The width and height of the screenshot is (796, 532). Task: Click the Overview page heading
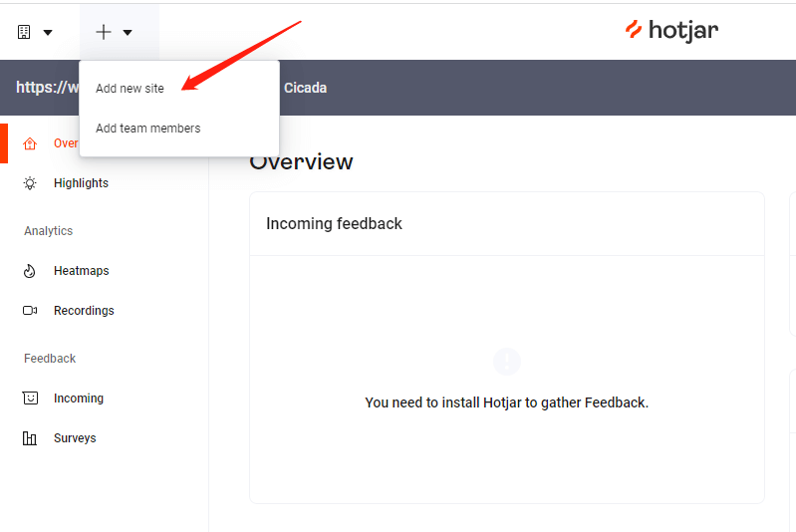[301, 162]
